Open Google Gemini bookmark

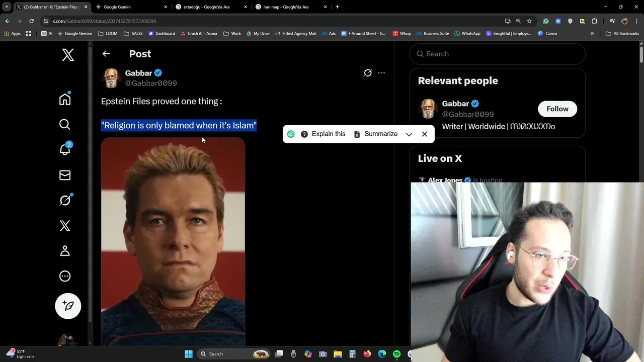coord(75,34)
